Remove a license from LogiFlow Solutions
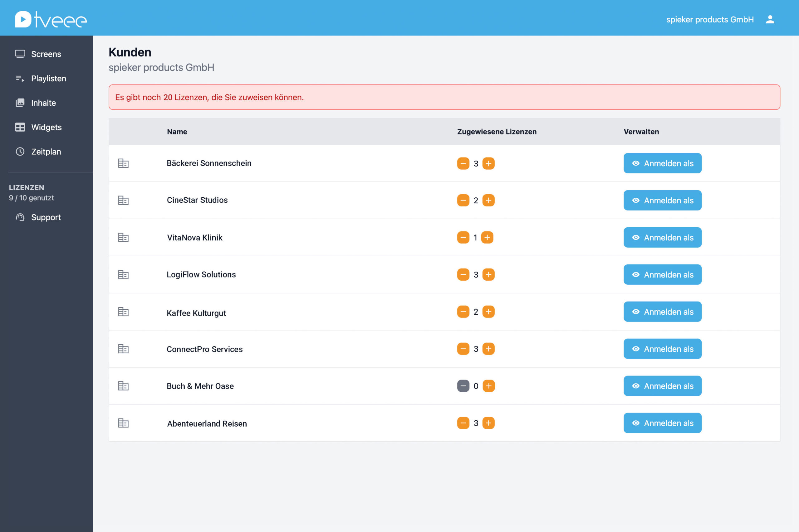The width and height of the screenshot is (799, 532). (x=463, y=274)
